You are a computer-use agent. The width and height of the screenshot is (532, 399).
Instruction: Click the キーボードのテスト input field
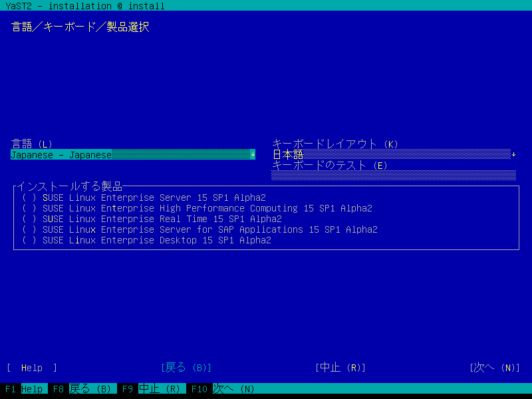(393, 176)
